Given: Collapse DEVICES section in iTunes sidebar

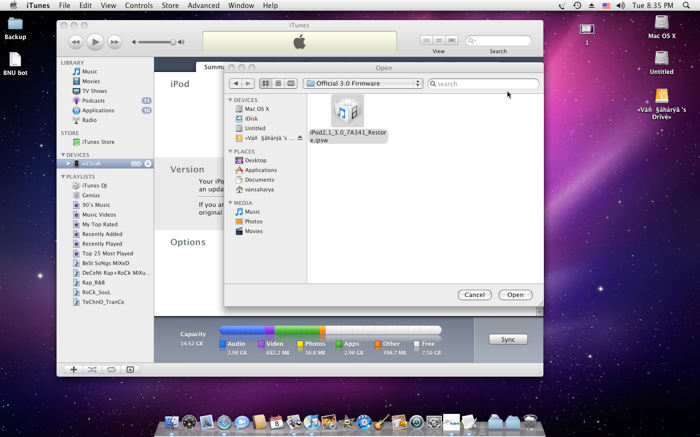Looking at the screenshot, I should tap(63, 155).
